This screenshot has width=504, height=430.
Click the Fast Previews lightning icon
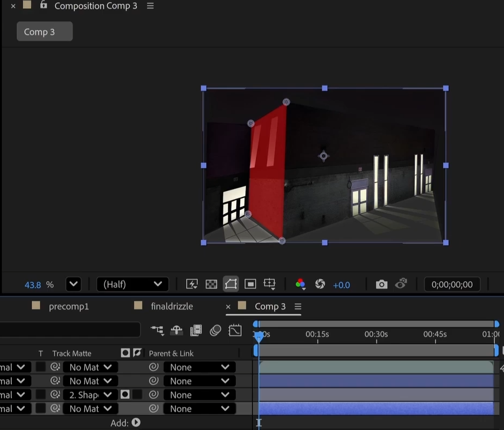click(x=191, y=283)
